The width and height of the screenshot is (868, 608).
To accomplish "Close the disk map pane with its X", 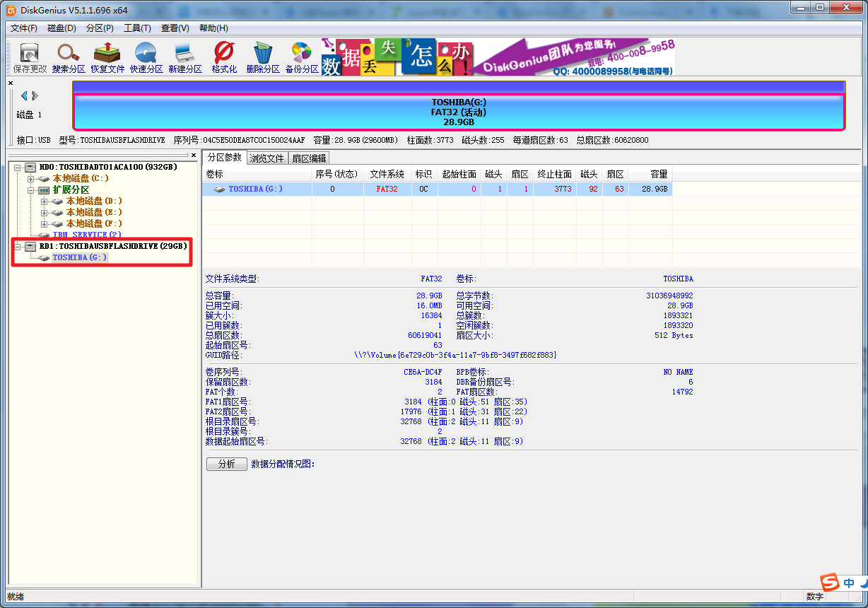I will (x=11, y=83).
